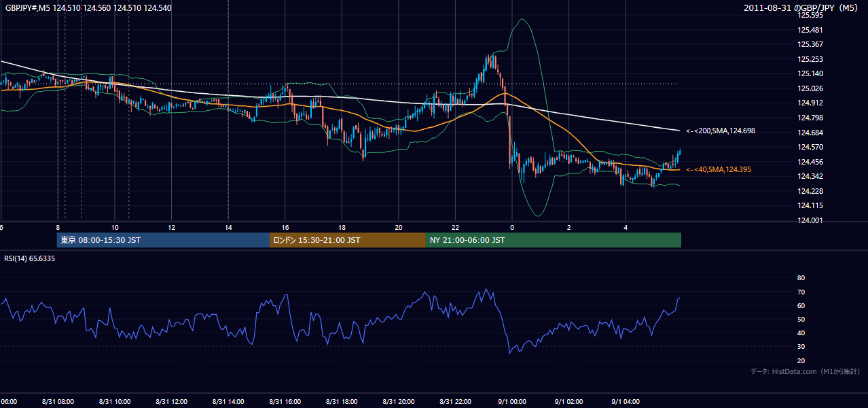Click price axis value 124.115

(811, 205)
